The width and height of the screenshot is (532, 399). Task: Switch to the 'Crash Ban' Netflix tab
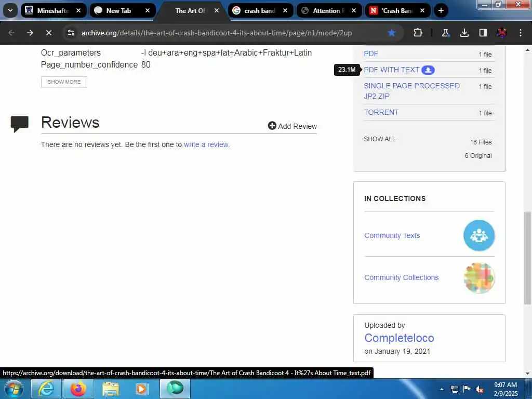tap(398, 10)
